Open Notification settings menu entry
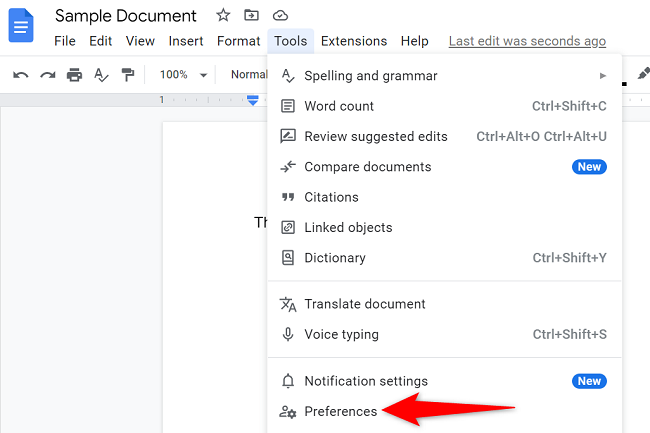The image size is (650, 433). click(x=366, y=381)
